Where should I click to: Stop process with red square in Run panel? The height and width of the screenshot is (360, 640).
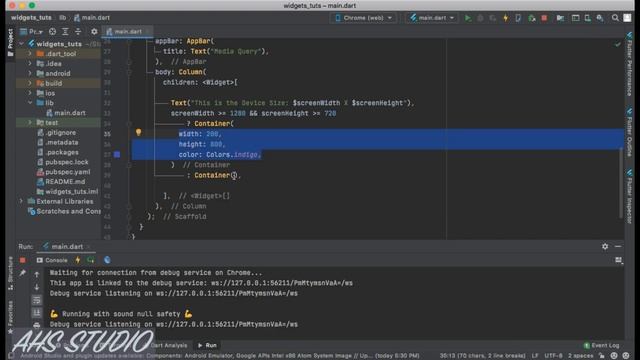[22, 260]
